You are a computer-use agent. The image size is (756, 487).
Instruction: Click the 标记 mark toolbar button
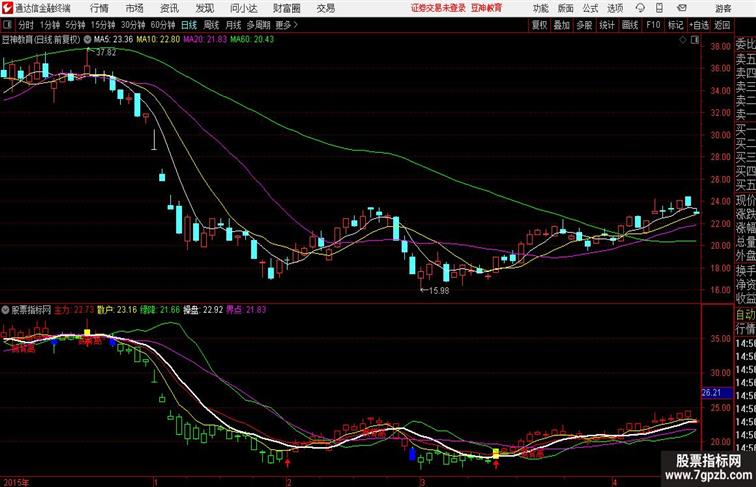coord(675,25)
